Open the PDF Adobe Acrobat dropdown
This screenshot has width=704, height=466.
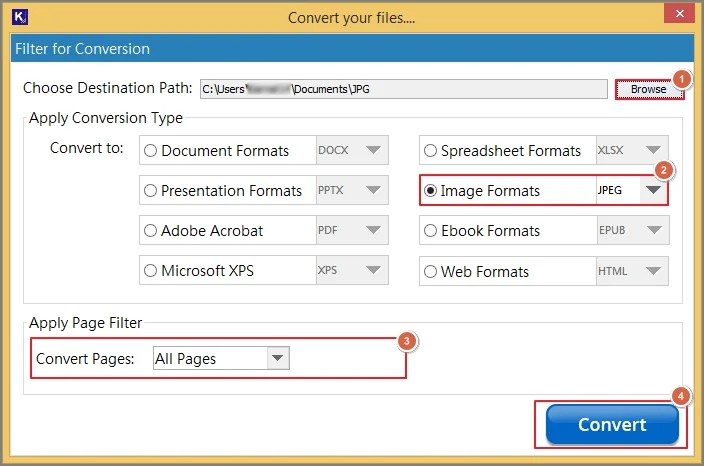pos(352,230)
